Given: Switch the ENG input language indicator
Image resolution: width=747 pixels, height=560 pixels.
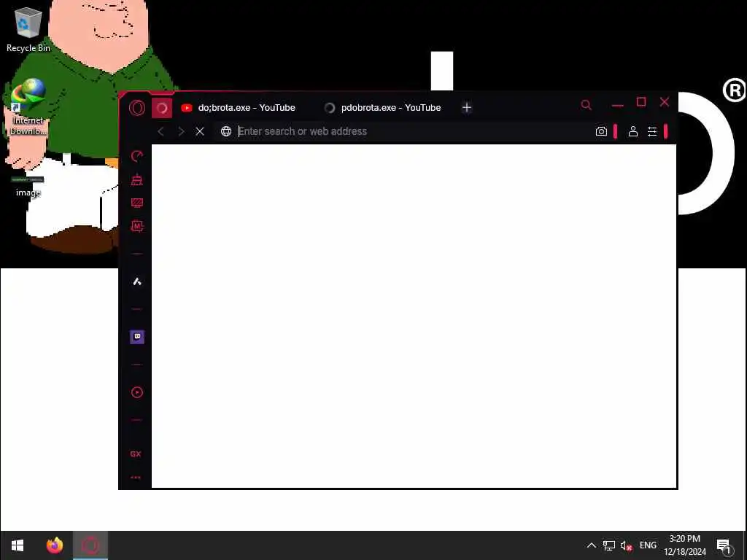Looking at the screenshot, I should 648,545.
